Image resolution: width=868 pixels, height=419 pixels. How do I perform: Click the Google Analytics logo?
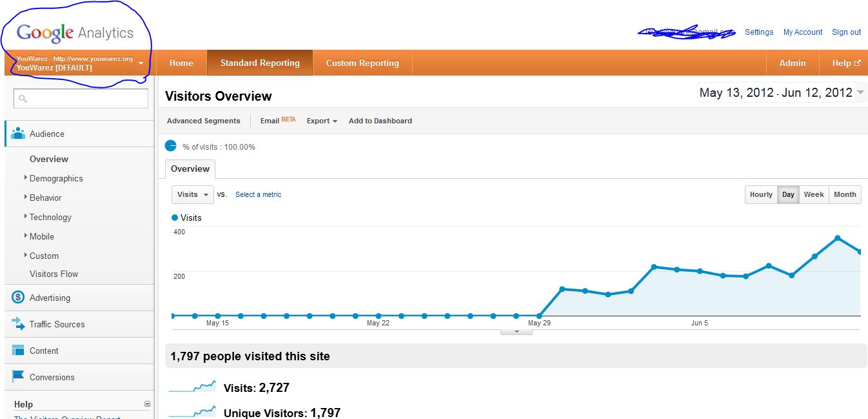click(x=75, y=32)
